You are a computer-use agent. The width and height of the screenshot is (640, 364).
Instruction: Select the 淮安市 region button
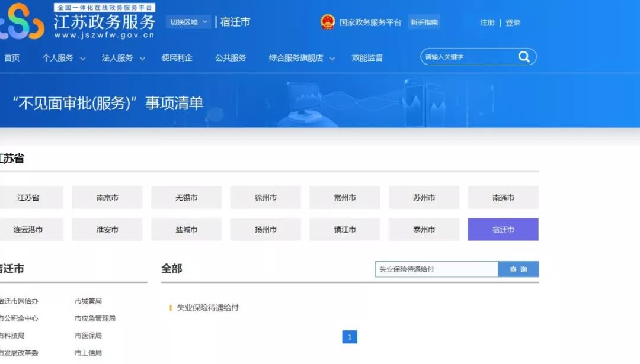[107, 229]
